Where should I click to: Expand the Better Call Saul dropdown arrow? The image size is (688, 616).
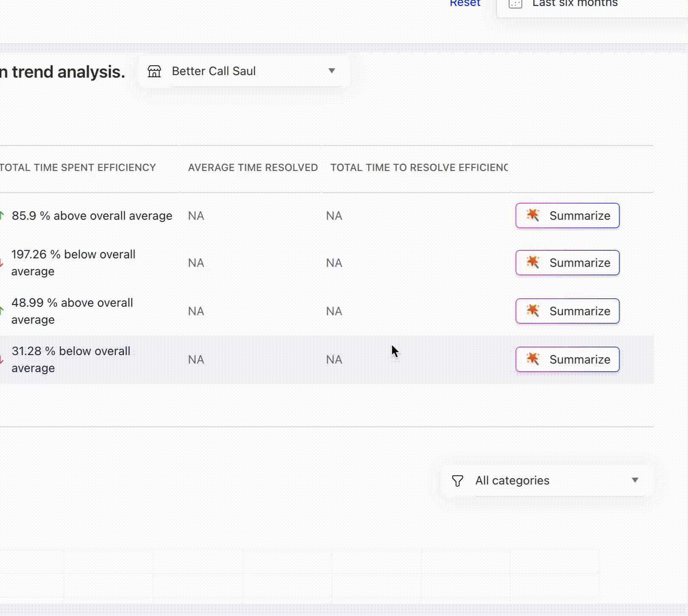(332, 71)
